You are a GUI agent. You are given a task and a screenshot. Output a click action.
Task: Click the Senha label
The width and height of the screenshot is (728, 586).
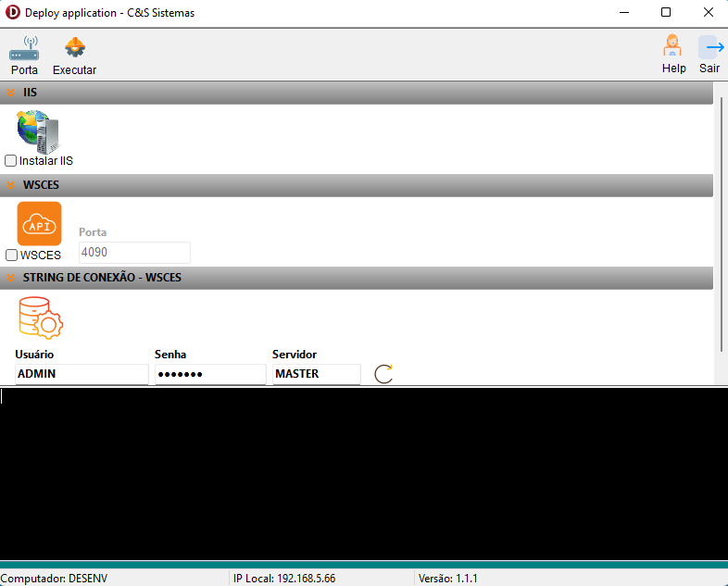click(x=170, y=355)
